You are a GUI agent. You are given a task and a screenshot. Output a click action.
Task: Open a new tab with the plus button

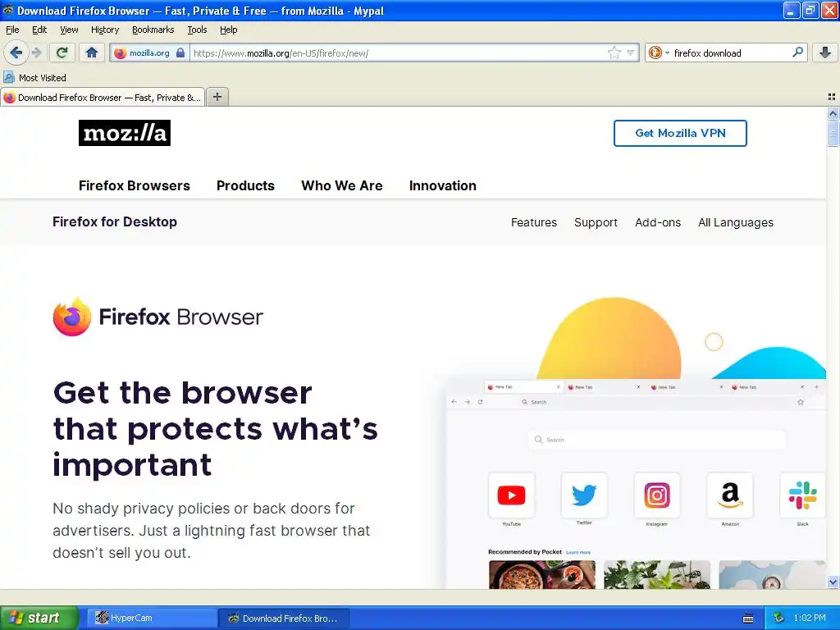tap(217, 97)
